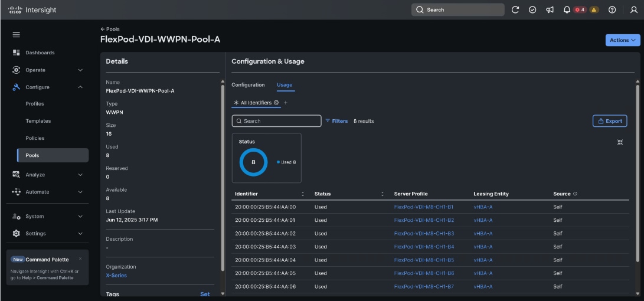Click the top global Search field
644x301 pixels.
click(458, 10)
